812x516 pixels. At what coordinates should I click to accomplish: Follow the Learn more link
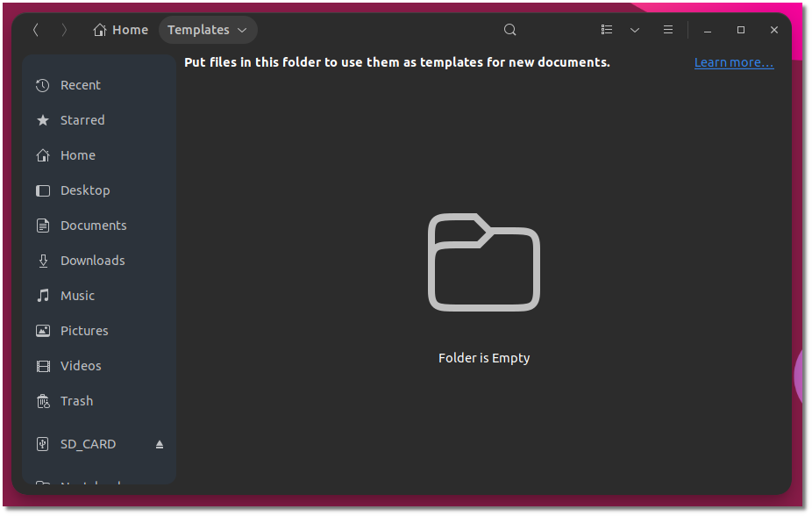point(733,61)
